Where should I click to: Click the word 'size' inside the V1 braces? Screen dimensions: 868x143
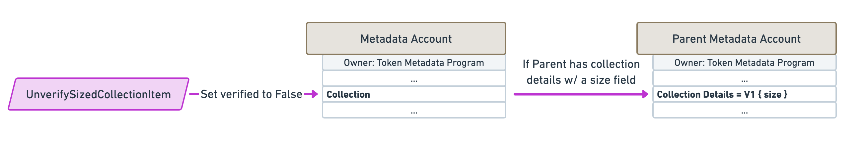(x=773, y=95)
